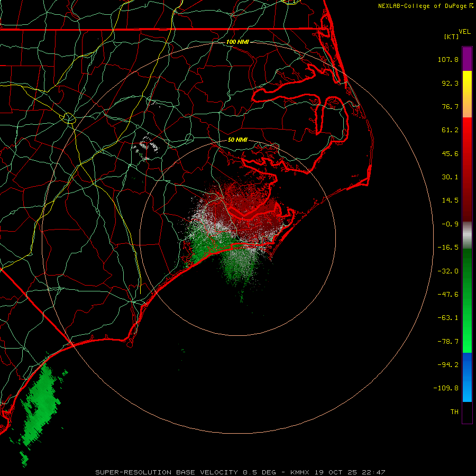This screenshot has width=476, height=476.
Task: Click the -94.2 legend value
Action: (x=448, y=364)
